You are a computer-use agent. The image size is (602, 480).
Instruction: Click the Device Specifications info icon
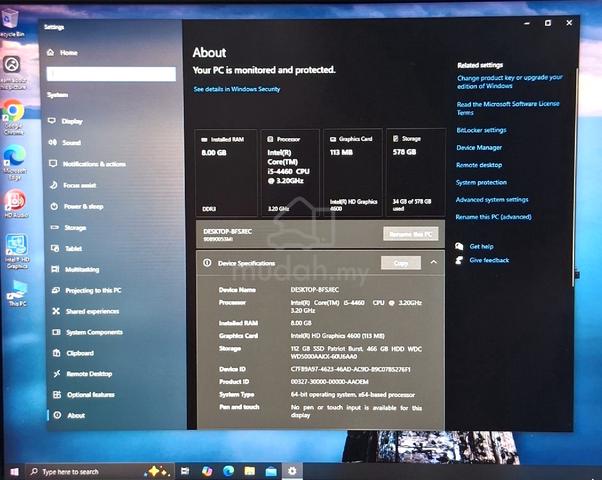(x=207, y=263)
